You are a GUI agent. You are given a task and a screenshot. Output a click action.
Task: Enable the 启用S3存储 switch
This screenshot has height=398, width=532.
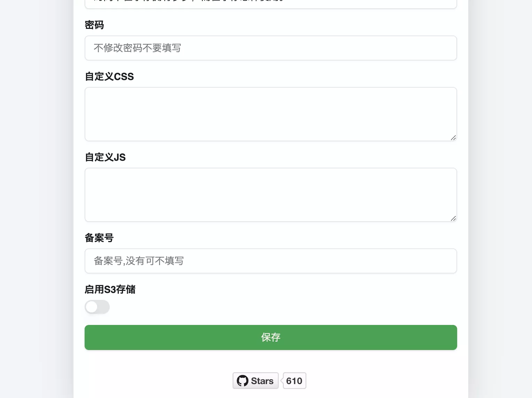tap(97, 307)
